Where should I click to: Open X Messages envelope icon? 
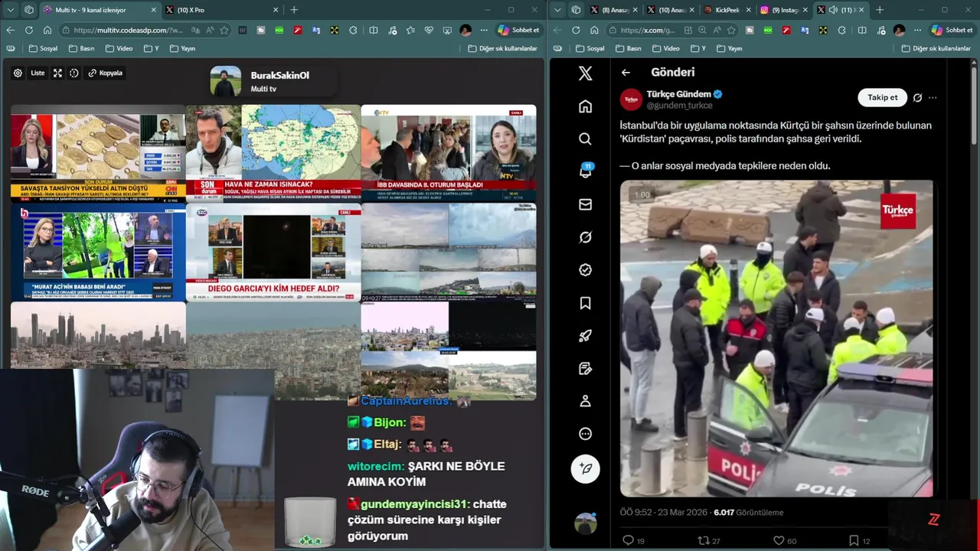pyautogui.click(x=585, y=204)
